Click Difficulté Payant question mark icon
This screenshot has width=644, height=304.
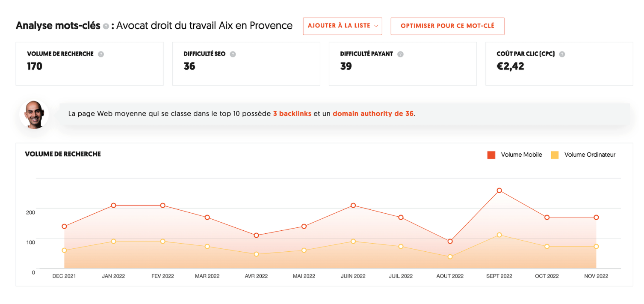(400, 54)
